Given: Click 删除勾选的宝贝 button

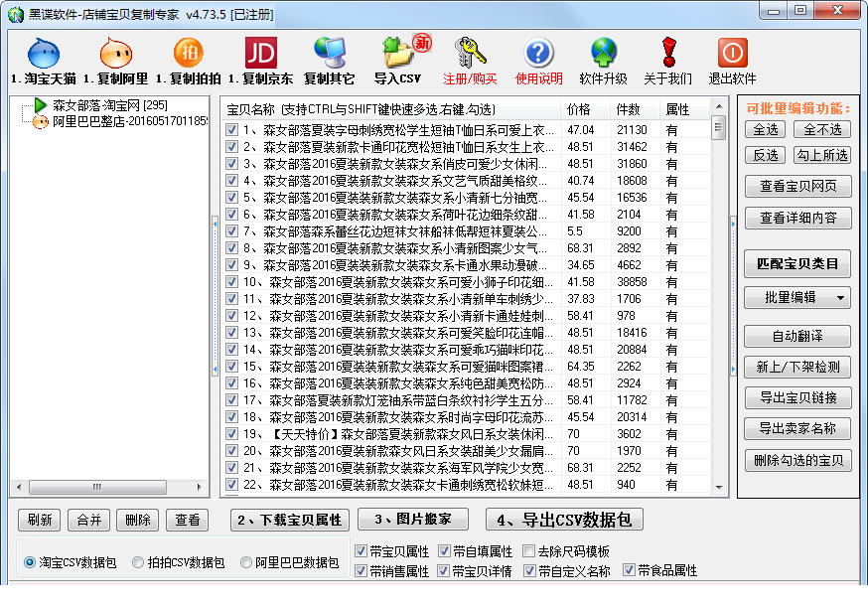Looking at the screenshot, I should click(797, 460).
